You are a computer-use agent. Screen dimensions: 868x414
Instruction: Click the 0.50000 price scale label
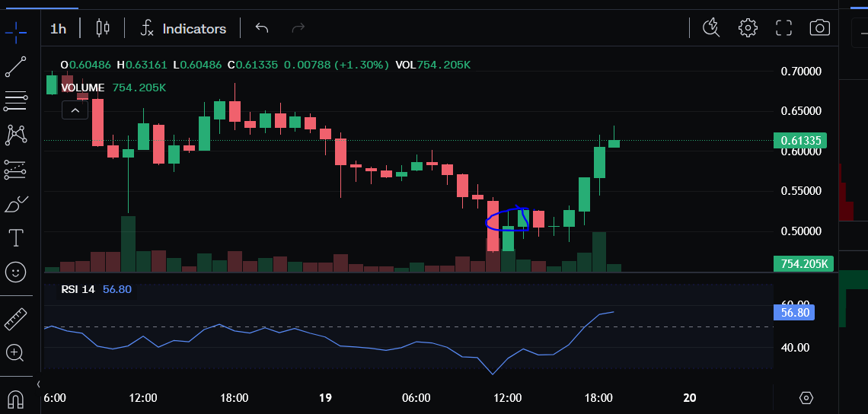click(x=800, y=231)
